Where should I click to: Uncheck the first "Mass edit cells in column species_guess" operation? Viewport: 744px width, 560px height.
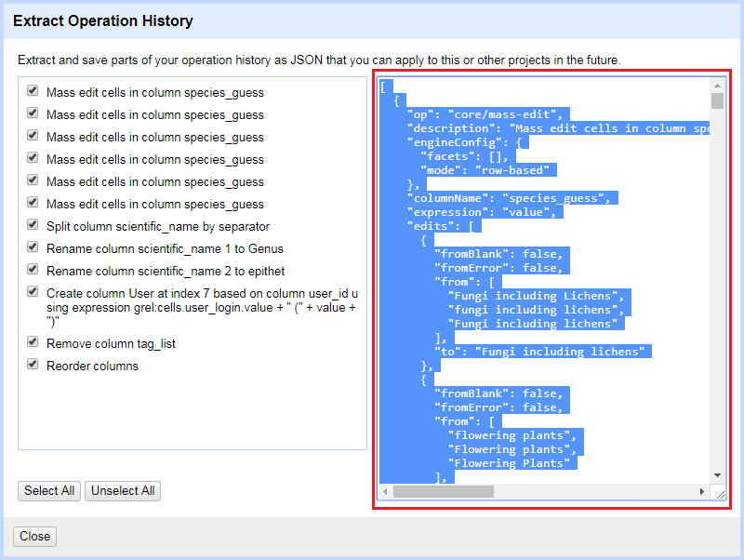coord(33,92)
